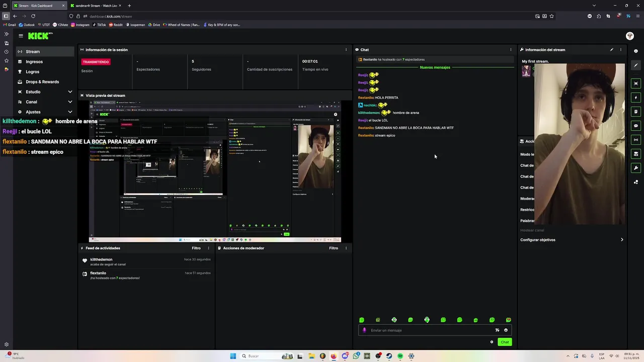Open the Wheel of Names bookmark
The image size is (644, 362).
[181, 25]
